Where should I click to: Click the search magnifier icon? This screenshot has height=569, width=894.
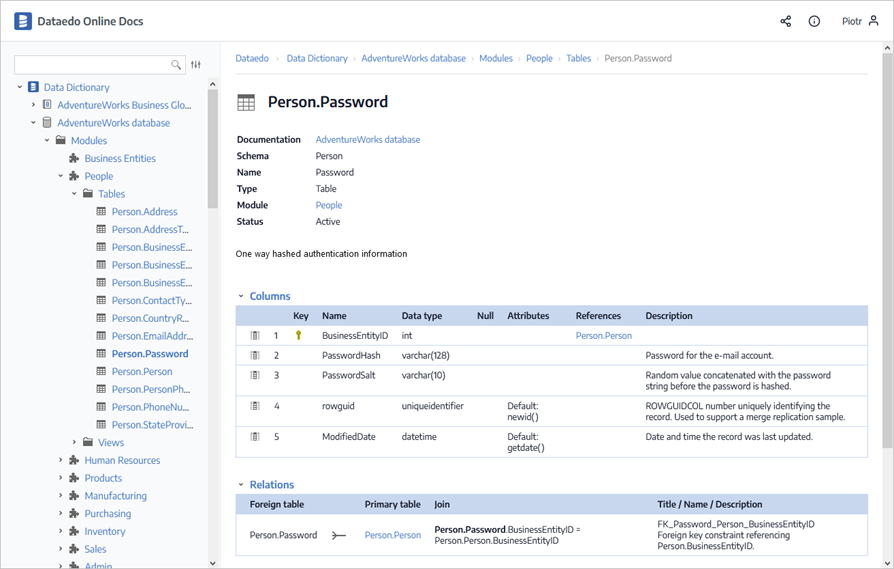click(177, 65)
